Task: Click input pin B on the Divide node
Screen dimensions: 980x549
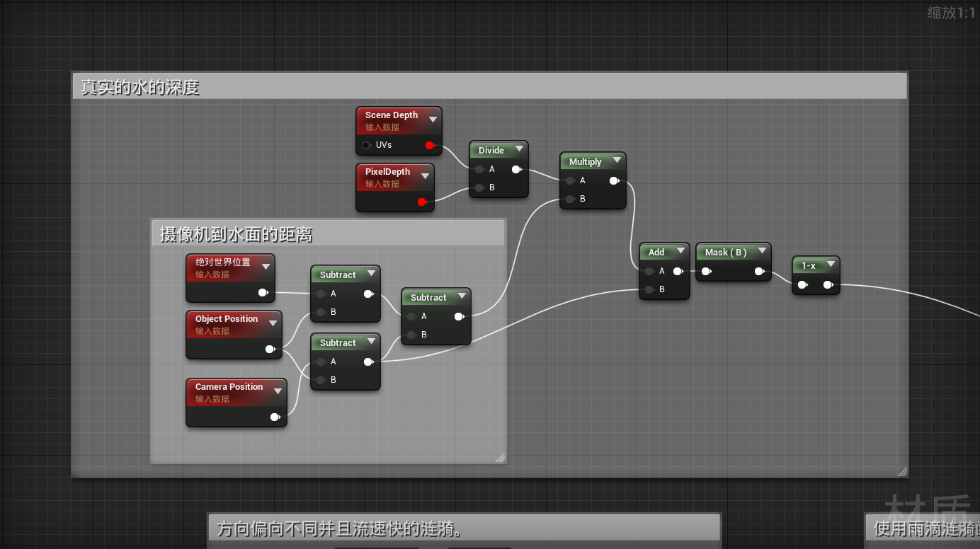Action: tap(479, 187)
